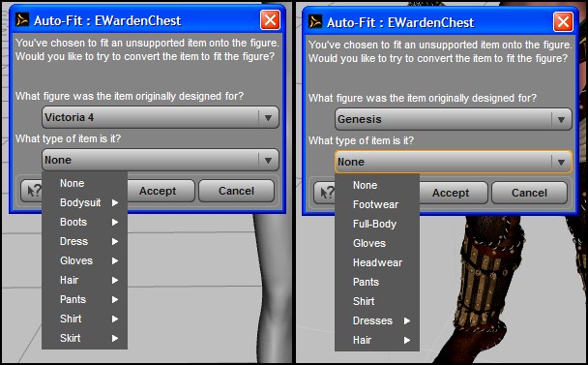
Task: Open the Genesis figure dropdown
Action: 454,119
